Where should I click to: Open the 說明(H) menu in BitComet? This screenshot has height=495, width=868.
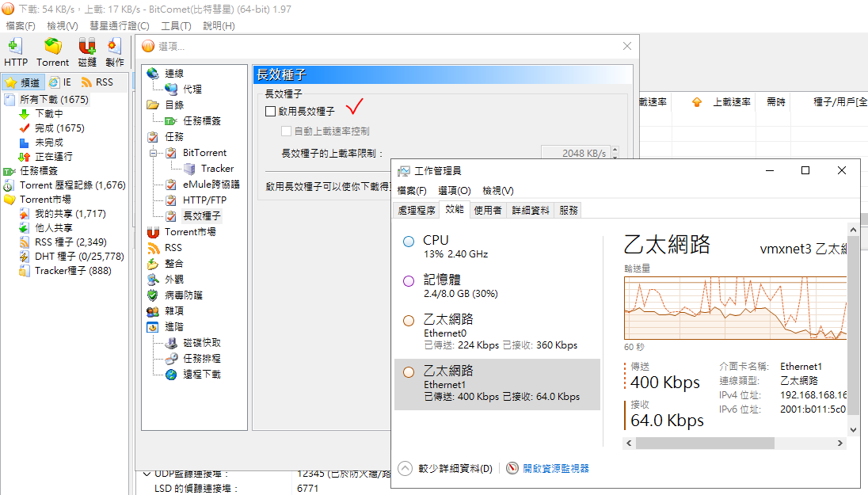pyautogui.click(x=219, y=26)
